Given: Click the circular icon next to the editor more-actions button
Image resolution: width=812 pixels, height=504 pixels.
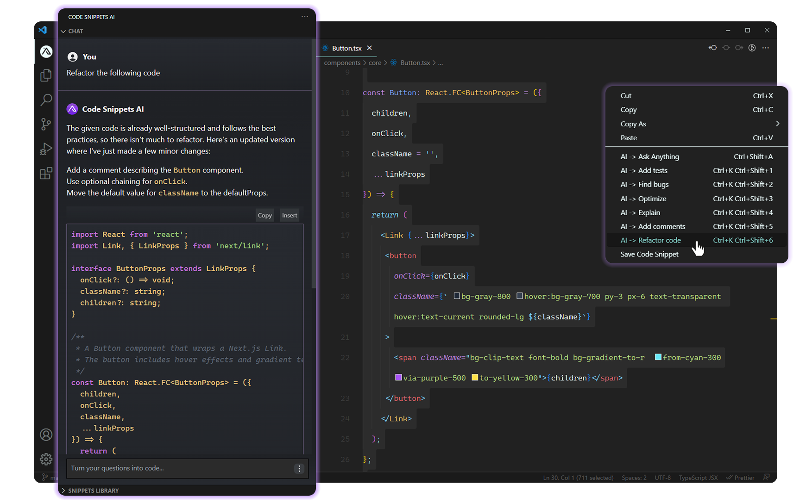Looking at the screenshot, I should point(752,48).
